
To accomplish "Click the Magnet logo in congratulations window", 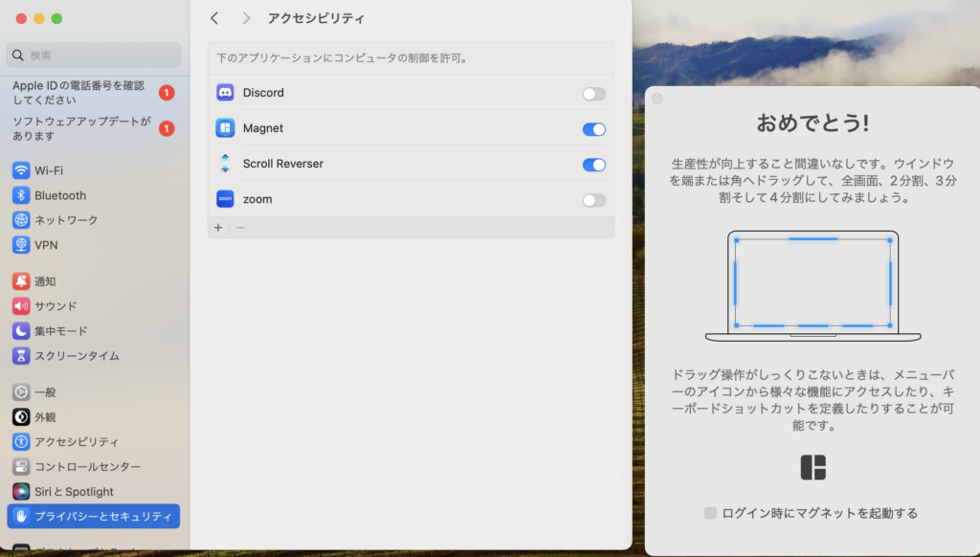I will click(813, 467).
